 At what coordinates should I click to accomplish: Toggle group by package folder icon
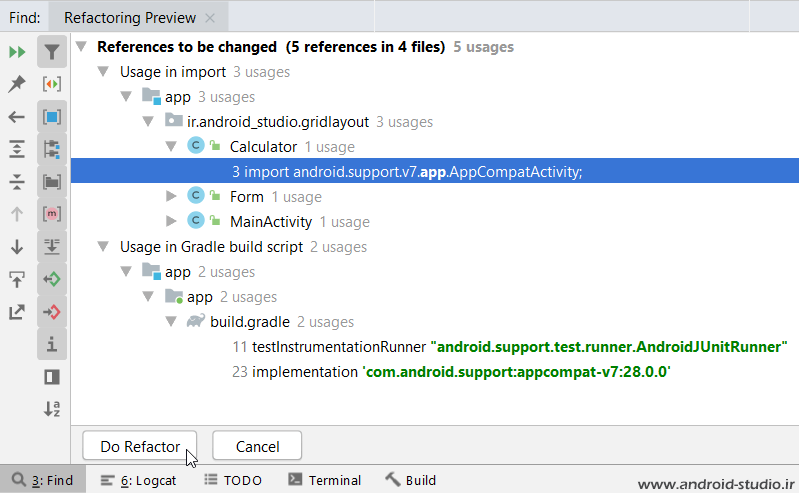tap(52, 182)
